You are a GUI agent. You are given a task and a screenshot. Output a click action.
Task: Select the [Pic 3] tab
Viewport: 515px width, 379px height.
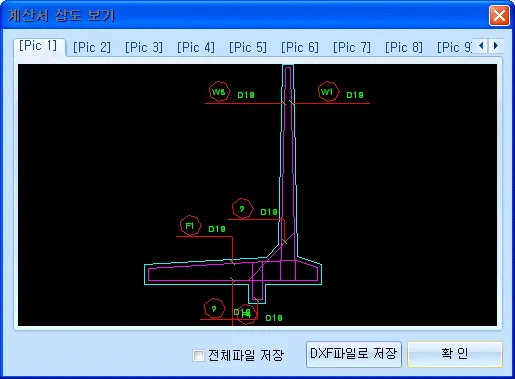(x=144, y=47)
